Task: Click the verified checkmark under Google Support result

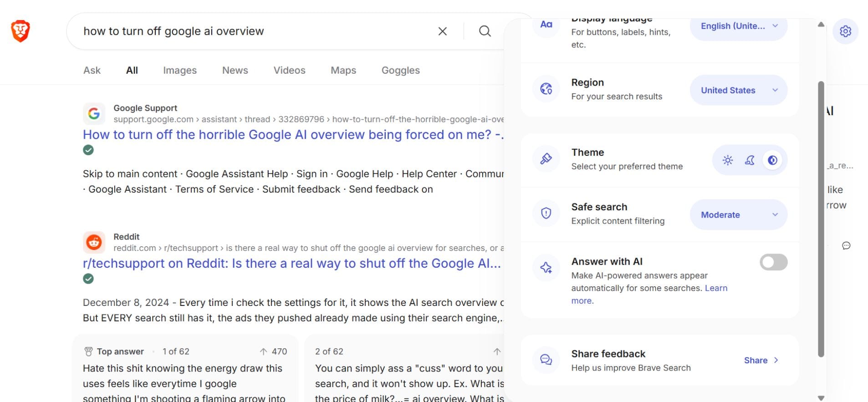Action: coord(88,150)
